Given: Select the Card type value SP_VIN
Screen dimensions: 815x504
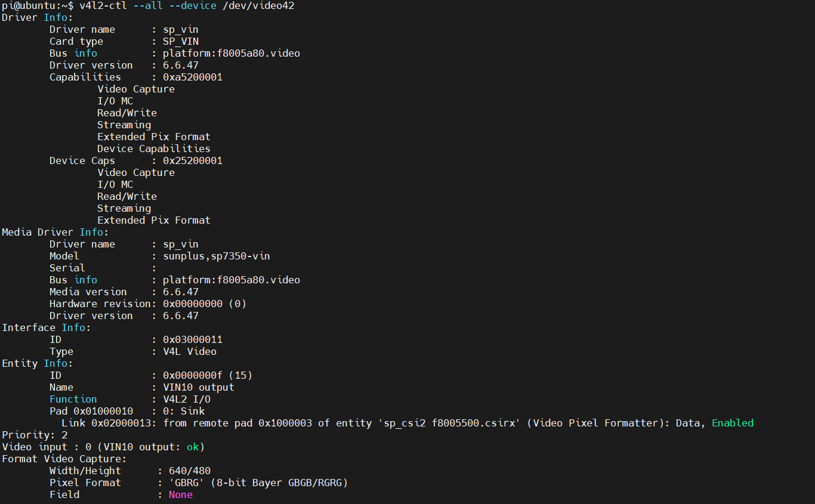Looking at the screenshot, I should coord(181,41).
